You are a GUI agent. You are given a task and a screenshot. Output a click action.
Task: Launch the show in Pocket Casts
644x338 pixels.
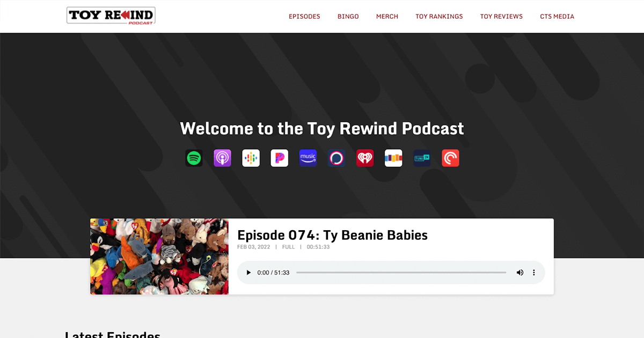coord(450,158)
